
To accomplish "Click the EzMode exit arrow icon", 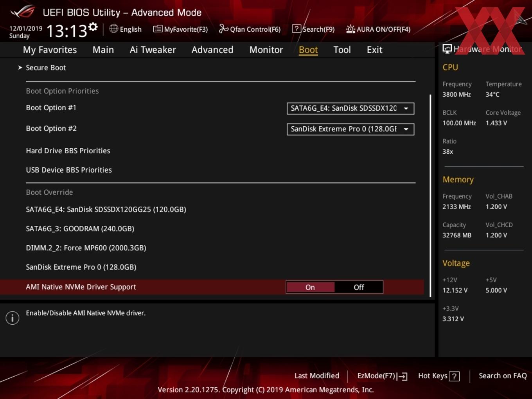I will (402, 376).
